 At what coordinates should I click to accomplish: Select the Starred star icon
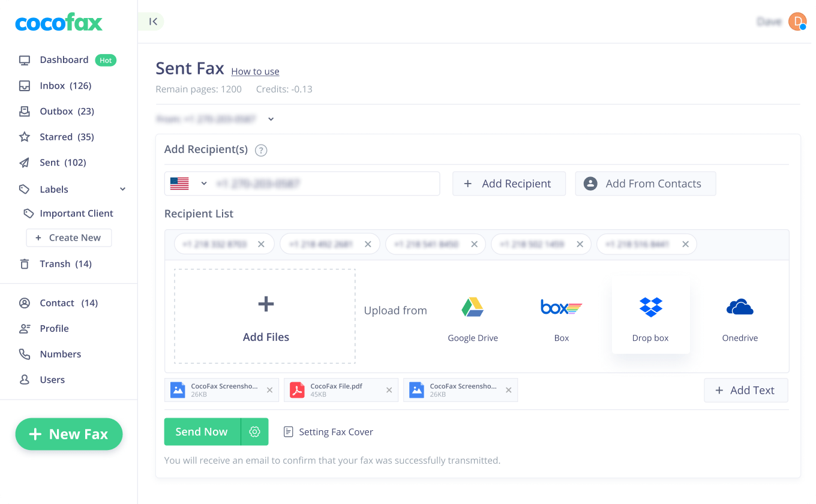(25, 137)
